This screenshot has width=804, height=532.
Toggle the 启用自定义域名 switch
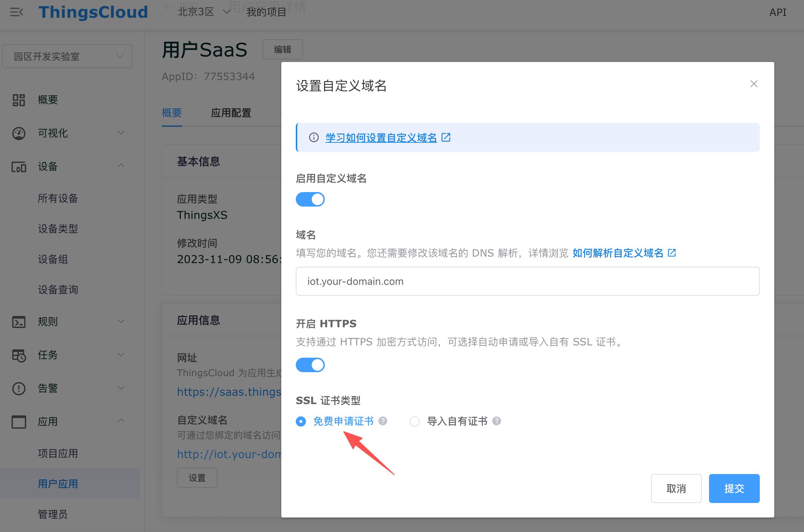310,199
